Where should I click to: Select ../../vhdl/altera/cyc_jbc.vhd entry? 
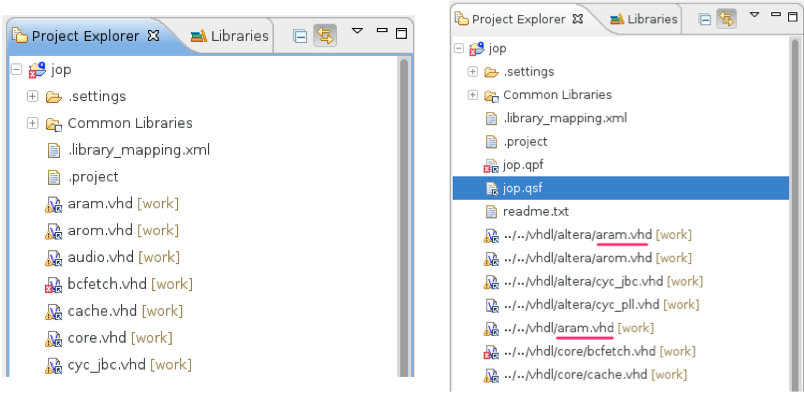(603, 281)
